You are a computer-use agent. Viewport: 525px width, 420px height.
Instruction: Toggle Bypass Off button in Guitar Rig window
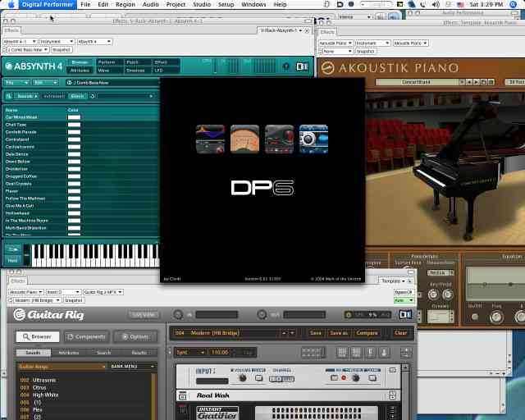pos(404,292)
